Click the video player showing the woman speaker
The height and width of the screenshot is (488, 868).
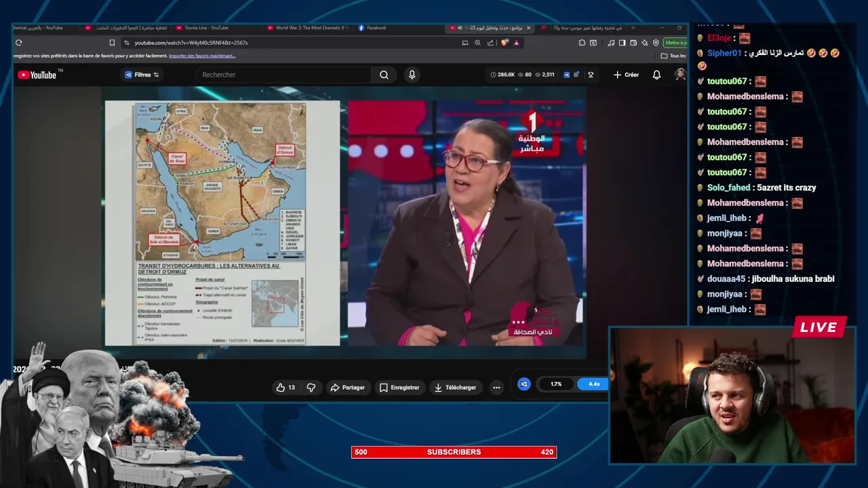466,223
